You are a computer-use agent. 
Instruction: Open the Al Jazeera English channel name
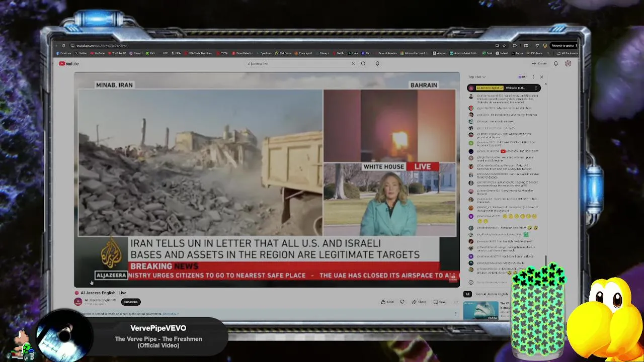pos(99,300)
